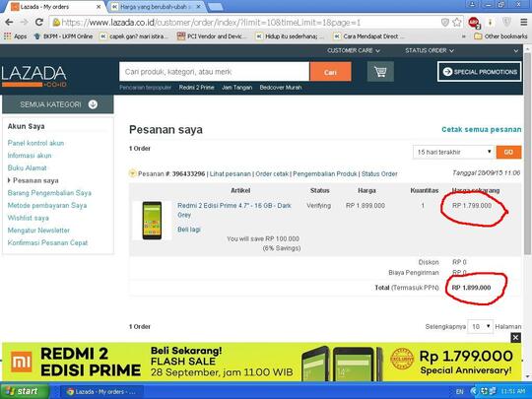Focus the Cari produk search field
The height and width of the screenshot is (399, 532).
coord(214,72)
